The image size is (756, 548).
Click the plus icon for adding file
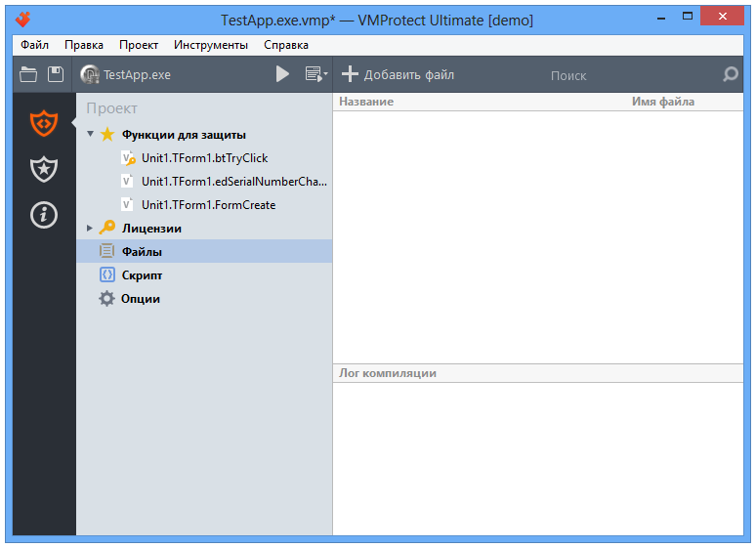tap(350, 74)
